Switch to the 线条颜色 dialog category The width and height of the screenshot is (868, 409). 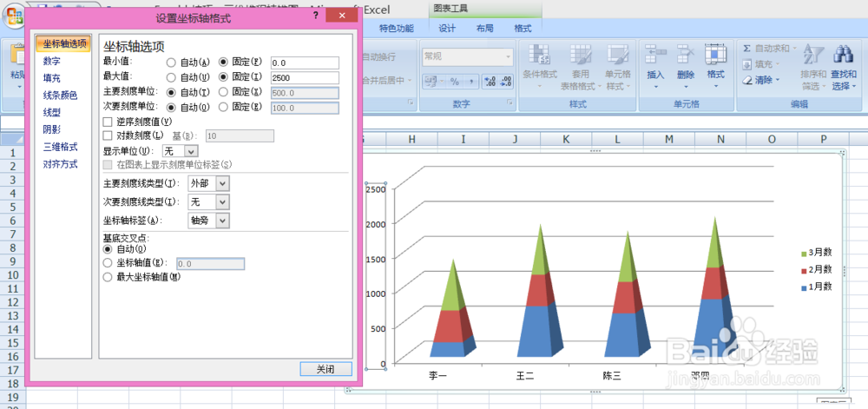pyautogui.click(x=61, y=96)
